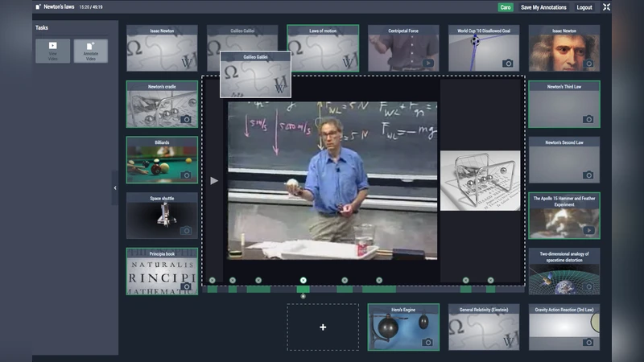This screenshot has height=362, width=644.
Task: Click the Annotate Video task button
Action: (90, 51)
